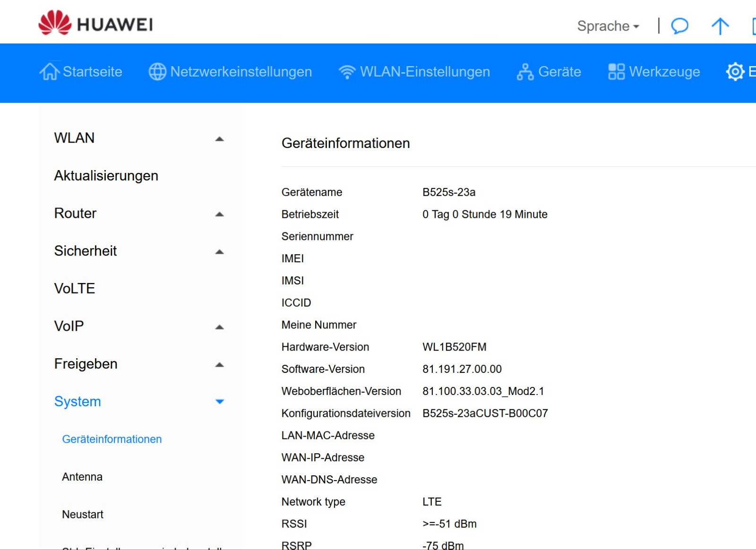Click the Meine Nummer label
The image size is (756, 550).
click(x=319, y=325)
